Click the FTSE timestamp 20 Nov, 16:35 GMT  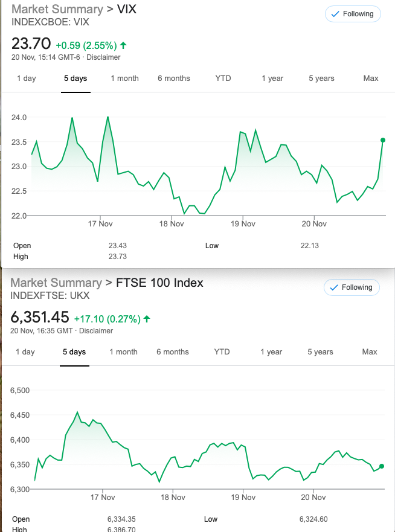tap(42, 331)
